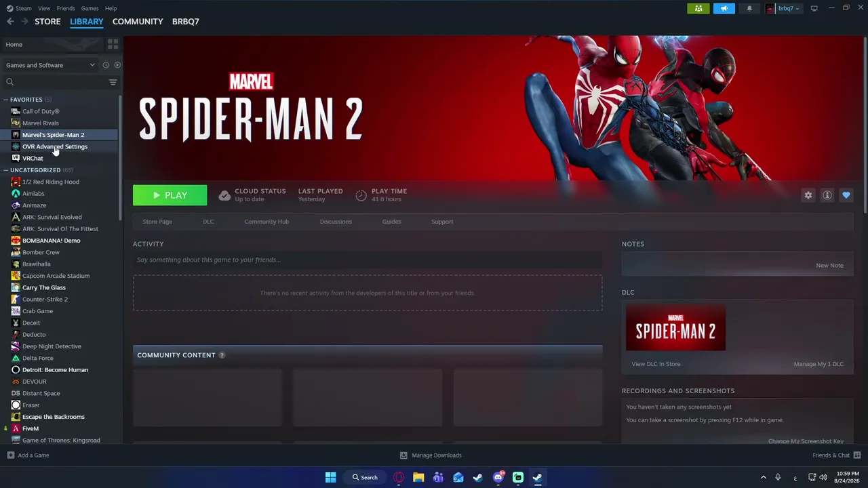
Task: Click the Cloud Status icon
Action: (x=224, y=195)
